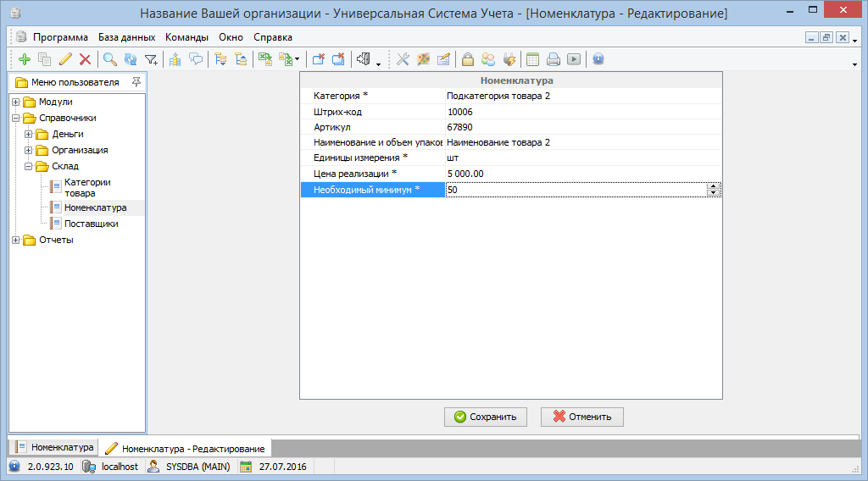This screenshot has width=868, height=481.
Task: Click the printer icon in toolbar
Action: point(554,59)
